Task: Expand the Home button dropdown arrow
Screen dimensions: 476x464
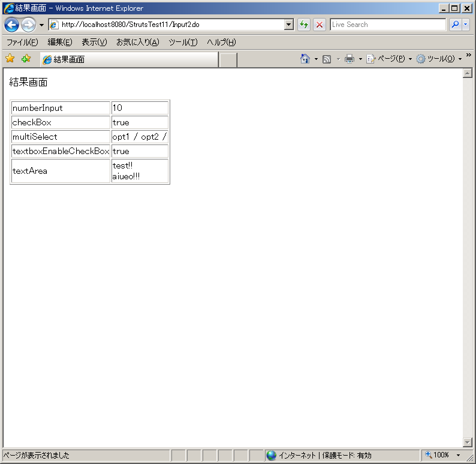Action: 316,59
